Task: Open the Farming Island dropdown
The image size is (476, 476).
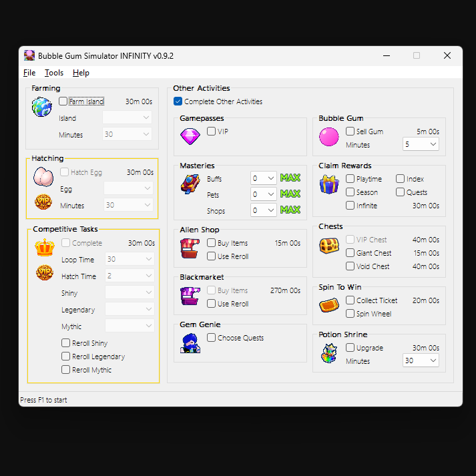Action: pyautogui.click(x=128, y=117)
